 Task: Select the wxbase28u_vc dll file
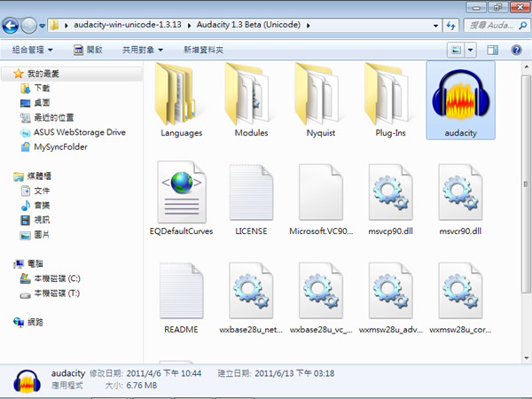(321, 297)
